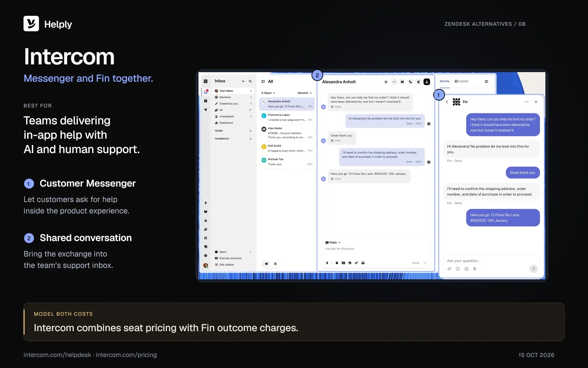Open the Spam folder
The image size is (588, 368).
(x=234, y=252)
